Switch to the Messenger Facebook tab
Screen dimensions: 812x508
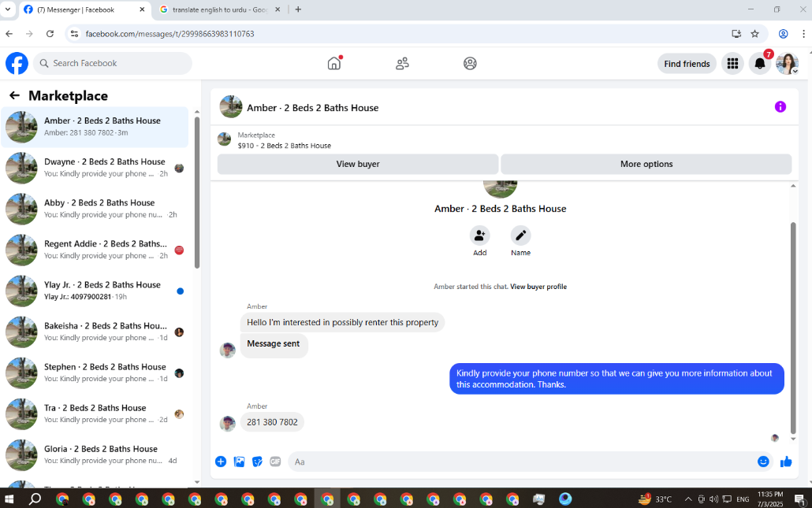pyautogui.click(x=85, y=9)
